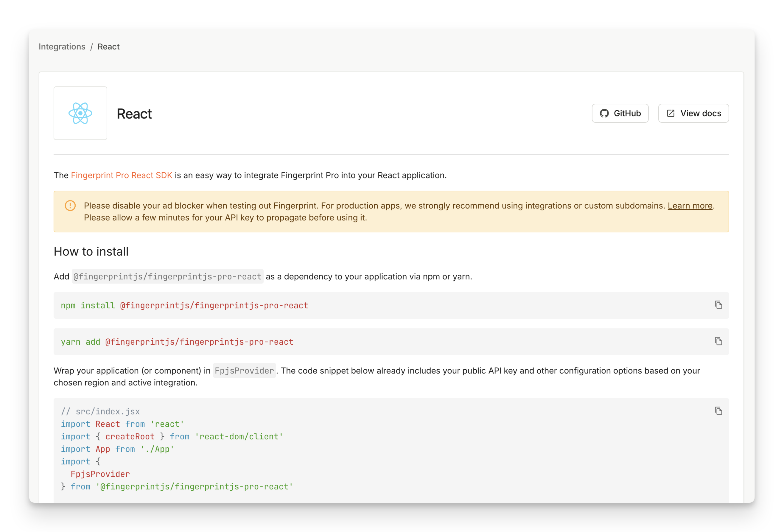This screenshot has height=532, width=784.
Task: Copy the src/index.jsx code snippet
Action: 718,411
